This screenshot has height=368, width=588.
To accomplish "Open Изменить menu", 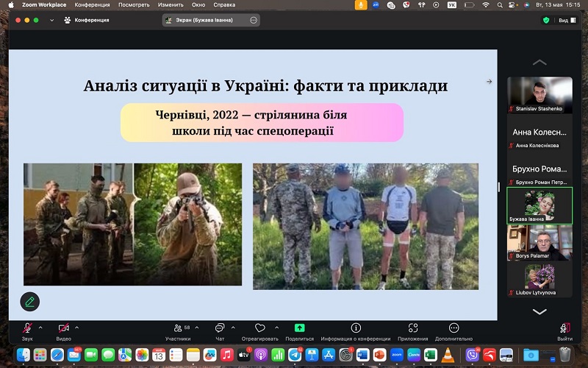I will (171, 5).
